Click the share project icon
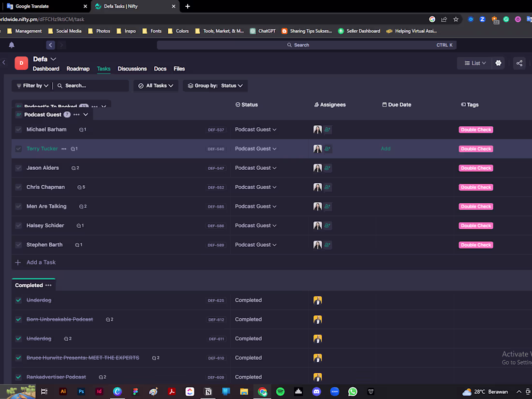The image size is (532, 399). tap(519, 63)
